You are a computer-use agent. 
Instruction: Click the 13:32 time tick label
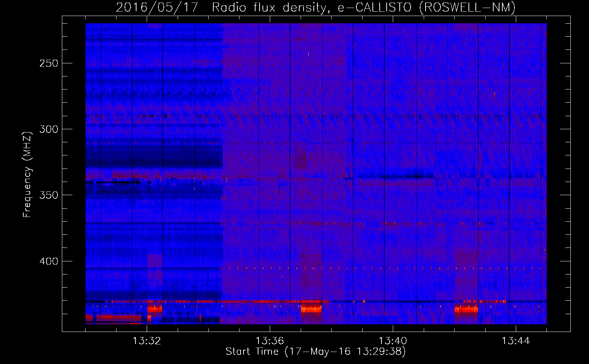click(147, 341)
